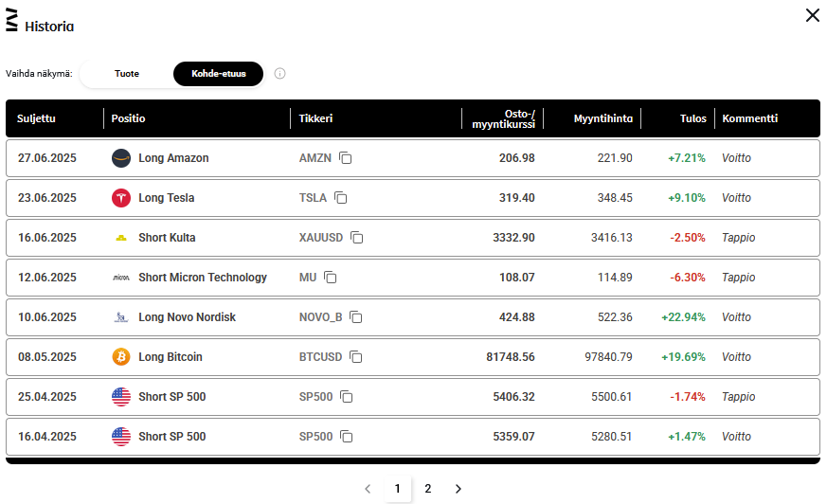
Task: Click the Bitcoin logo icon
Action: [121, 357]
